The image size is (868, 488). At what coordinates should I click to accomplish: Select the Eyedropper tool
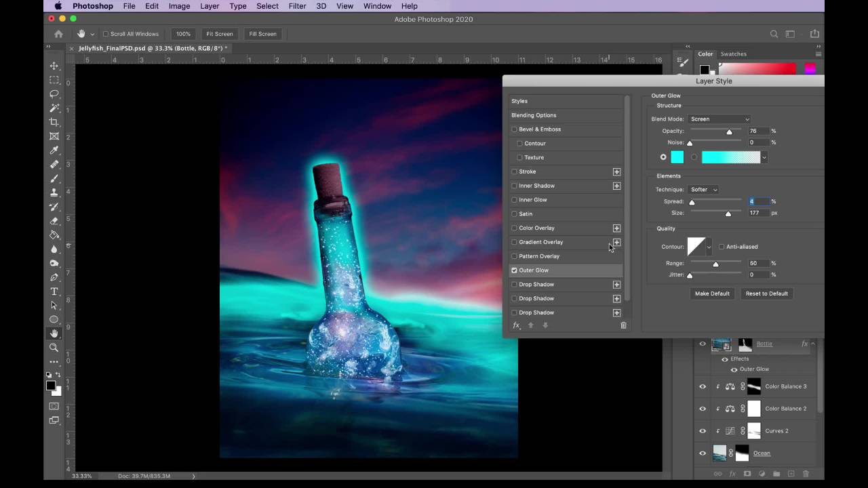click(54, 150)
